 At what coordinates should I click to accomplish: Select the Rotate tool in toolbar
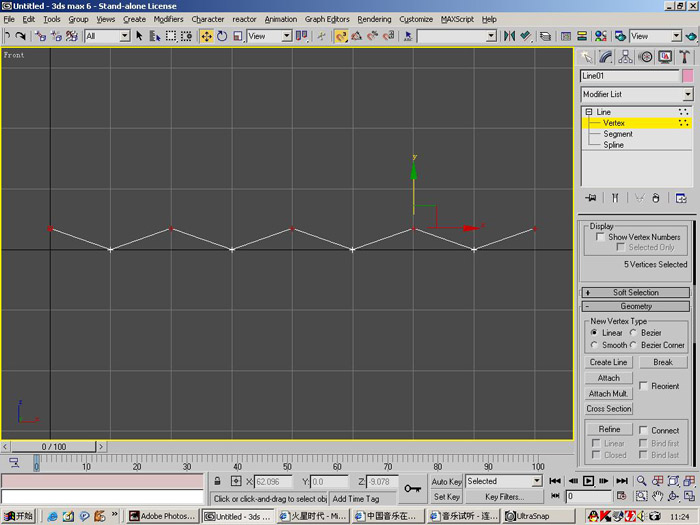pos(222,36)
